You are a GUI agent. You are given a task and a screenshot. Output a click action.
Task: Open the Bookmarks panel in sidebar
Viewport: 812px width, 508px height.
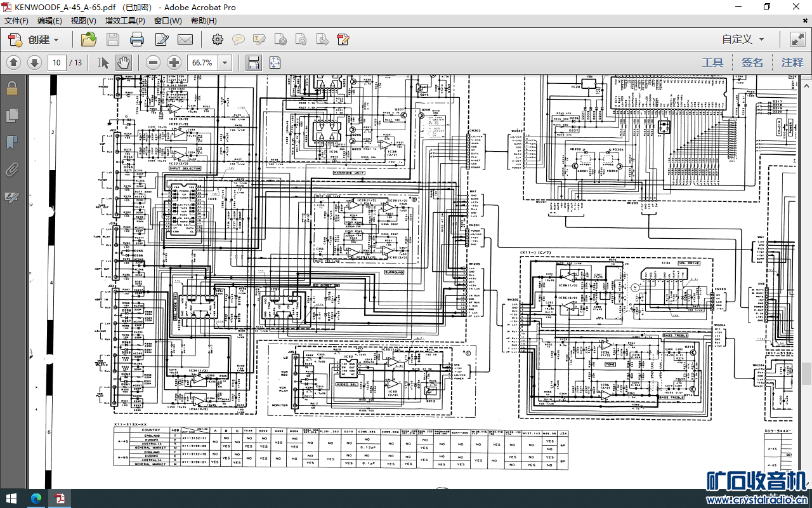tap(11, 142)
